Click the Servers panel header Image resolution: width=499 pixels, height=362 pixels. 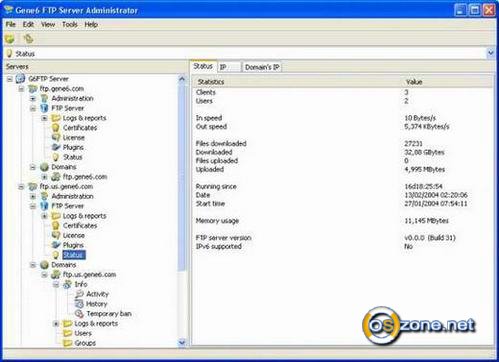96,67
